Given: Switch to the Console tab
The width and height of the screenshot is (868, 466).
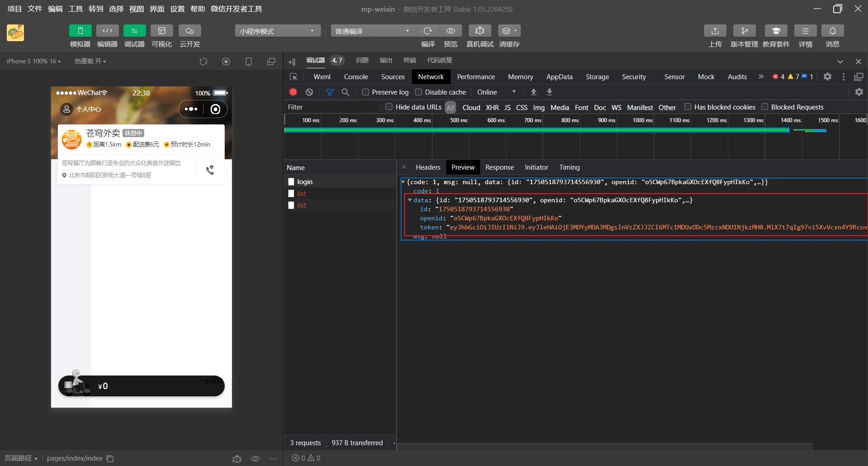Looking at the screenshot, I should click(x=356, y=77).
